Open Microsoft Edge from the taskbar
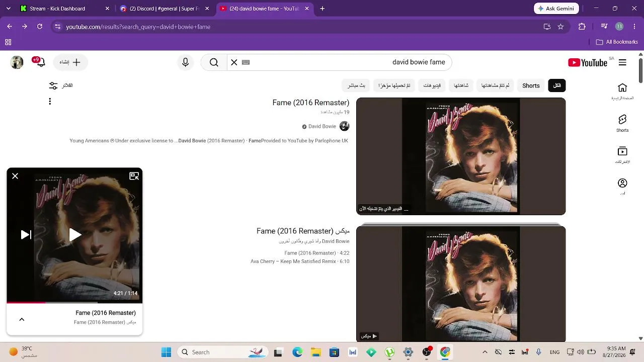Image resolution: width=644 pixels, height=362 pixels. click(x=297, y=352)
